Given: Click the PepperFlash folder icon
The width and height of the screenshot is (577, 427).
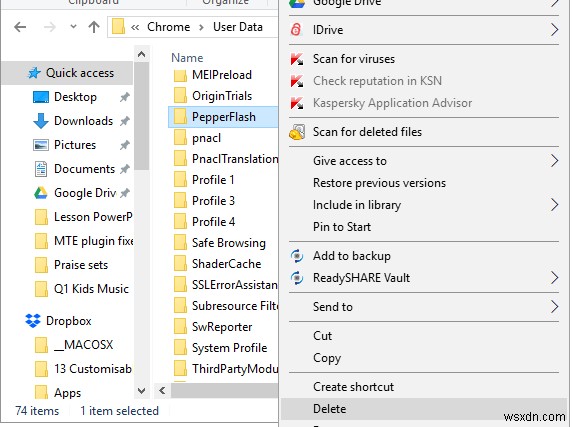Looking at the screenshot, I should coord(180,117).
